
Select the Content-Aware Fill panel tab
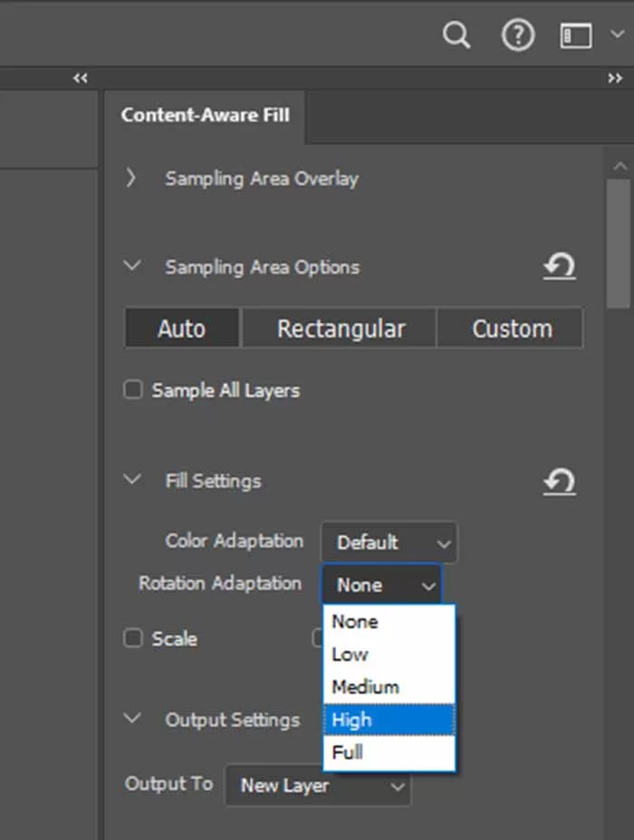(205, 116)
